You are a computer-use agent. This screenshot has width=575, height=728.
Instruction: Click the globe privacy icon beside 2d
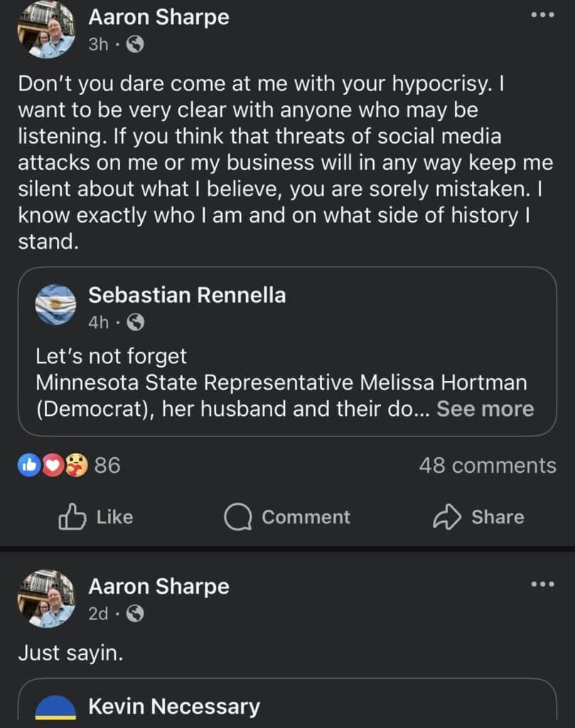pyautogui.click(x=135, y=613)
